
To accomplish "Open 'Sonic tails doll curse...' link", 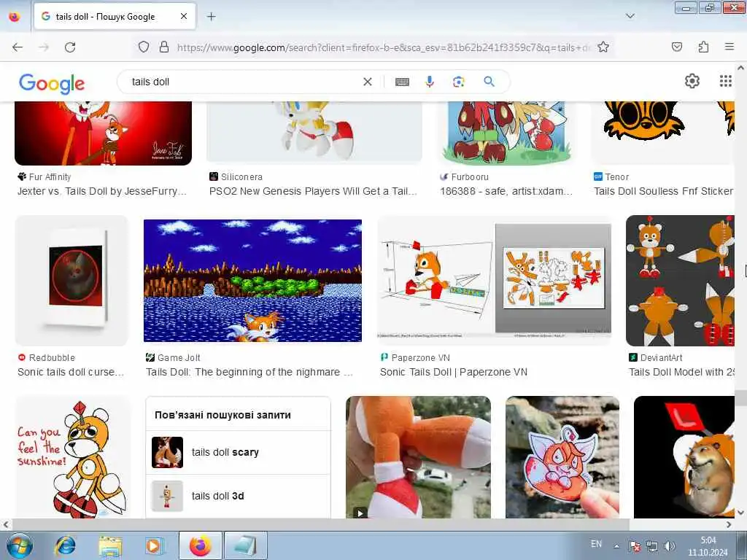I will pos(71,373).
